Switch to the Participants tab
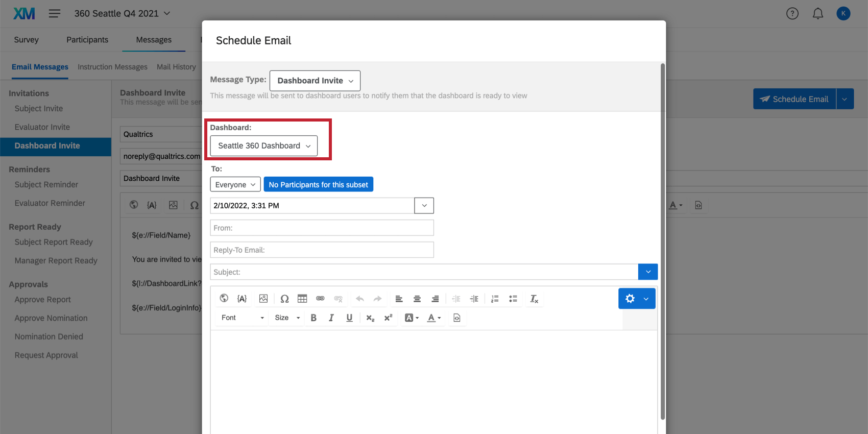The height and width of the screenshot is (434, 868). tap(87, 40)
